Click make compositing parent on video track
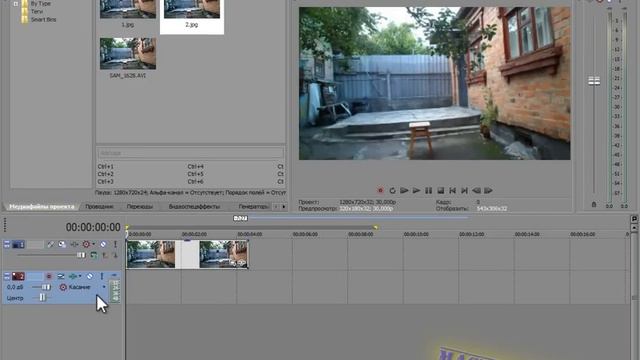This screenshot has height=360, width=640. point(105,255)
